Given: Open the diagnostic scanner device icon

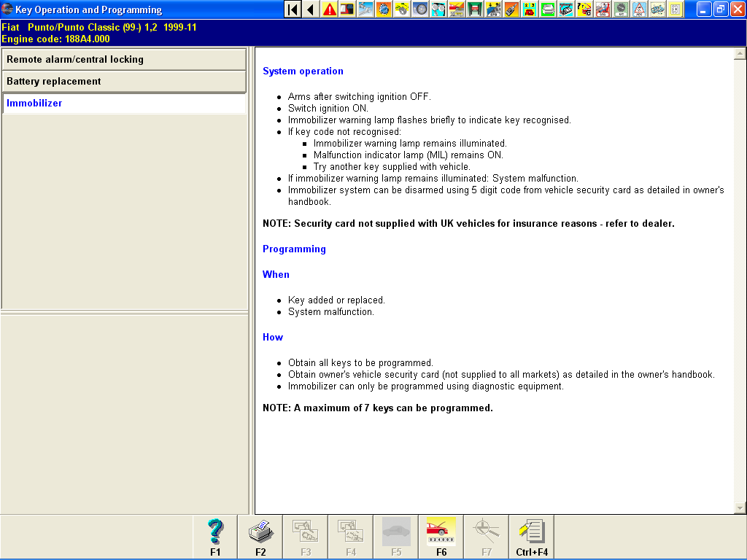Looking at the screenshot, I should [x=347, y=9].
